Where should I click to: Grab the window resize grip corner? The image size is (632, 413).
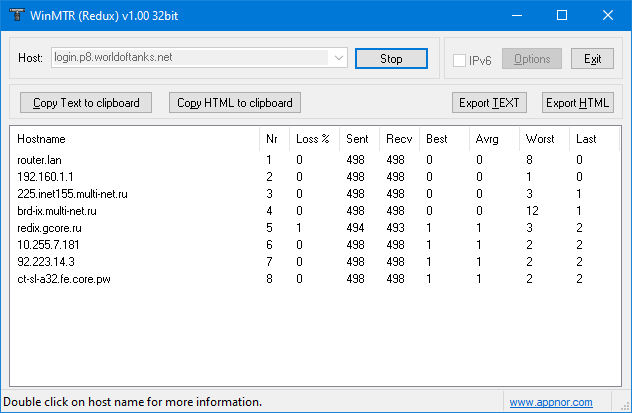625,406
